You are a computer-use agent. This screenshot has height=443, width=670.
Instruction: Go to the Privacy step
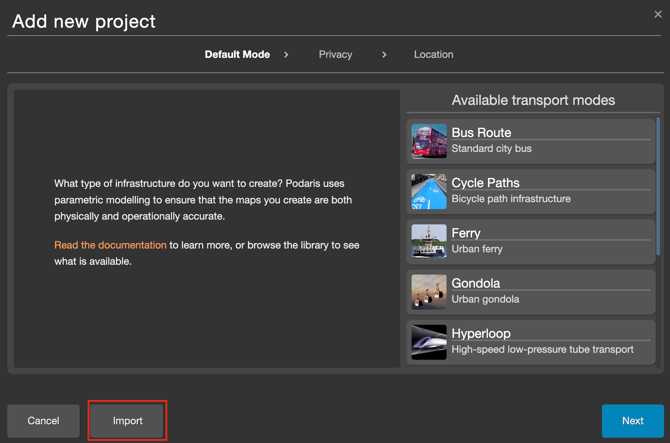[335, 55]
